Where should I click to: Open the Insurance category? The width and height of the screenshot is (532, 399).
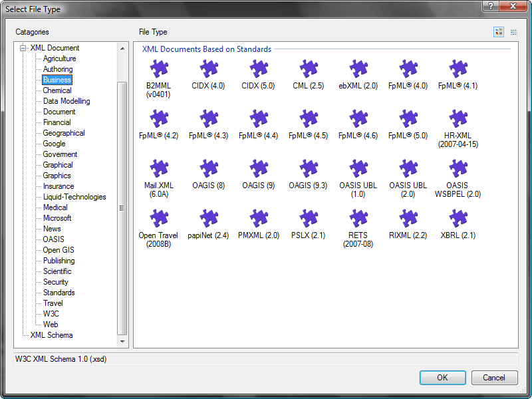tap(59, 186)
